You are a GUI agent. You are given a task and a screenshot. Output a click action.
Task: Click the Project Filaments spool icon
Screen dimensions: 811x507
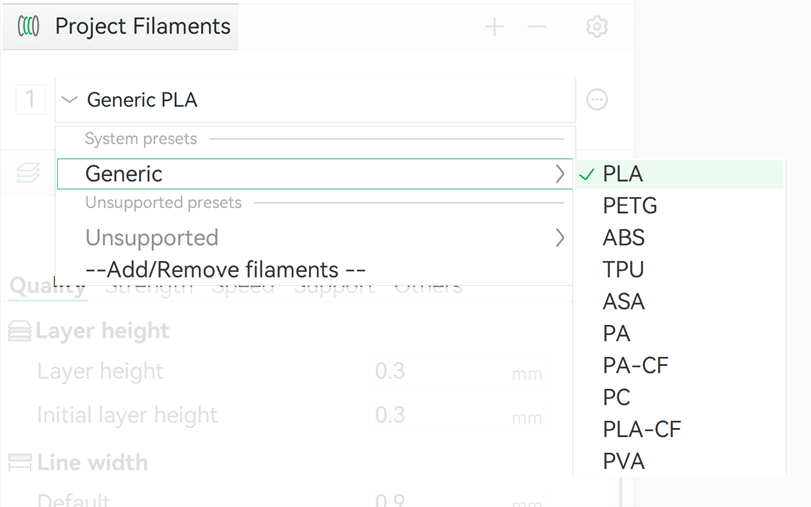(x=29, y=27)
